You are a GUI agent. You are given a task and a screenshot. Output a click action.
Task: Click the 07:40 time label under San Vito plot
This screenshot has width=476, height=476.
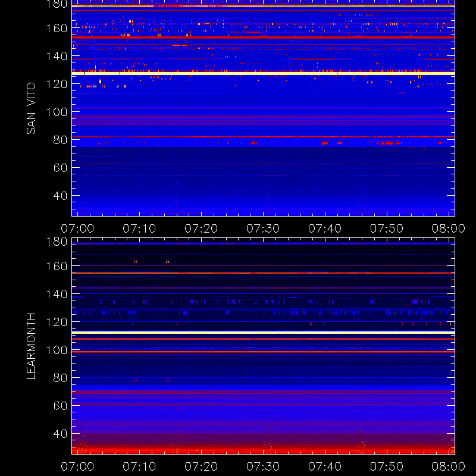pyautogui.click(x=325, y=228)
